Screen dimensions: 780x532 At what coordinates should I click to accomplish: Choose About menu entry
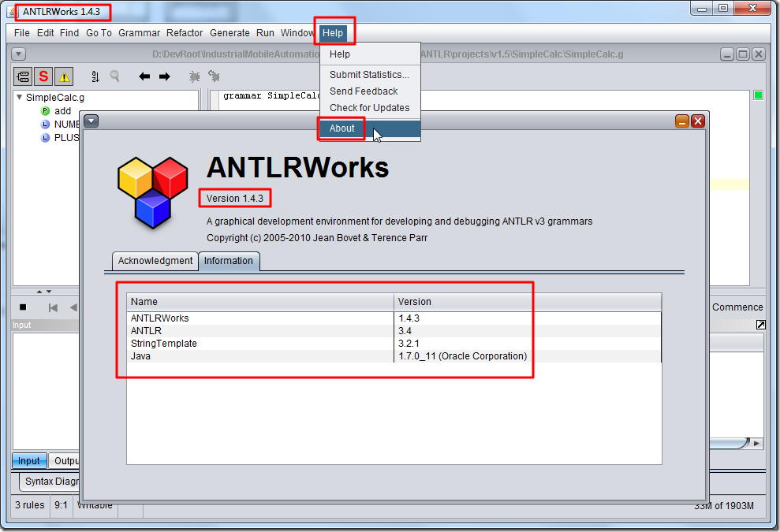point(370,128)
